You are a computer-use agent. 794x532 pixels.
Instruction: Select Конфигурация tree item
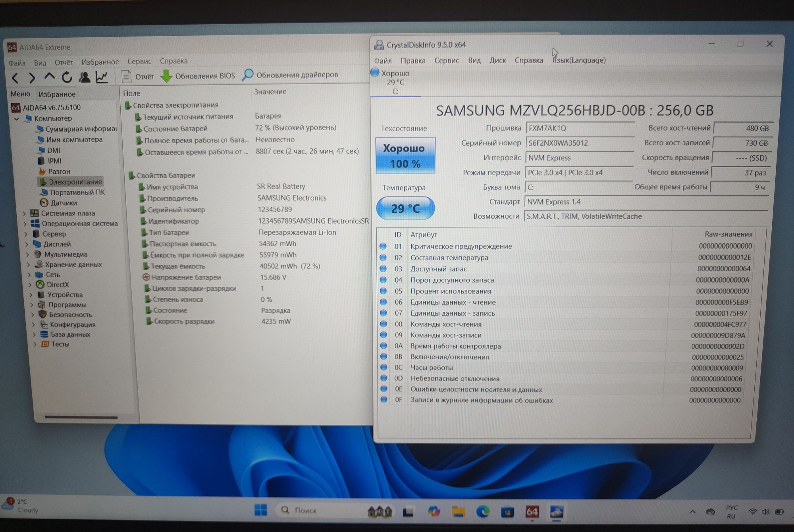(x=67, y=324)
